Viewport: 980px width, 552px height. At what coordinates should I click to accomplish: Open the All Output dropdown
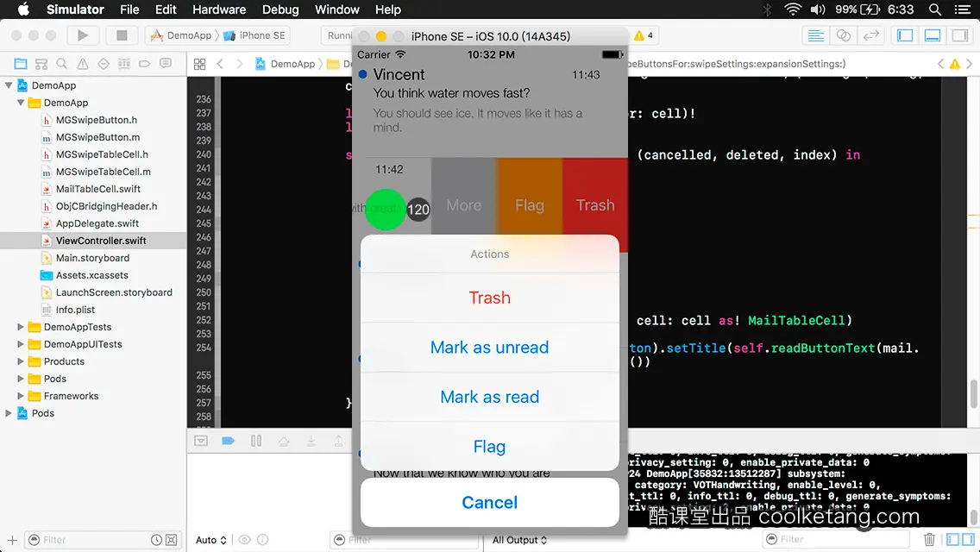click(520, 540)
